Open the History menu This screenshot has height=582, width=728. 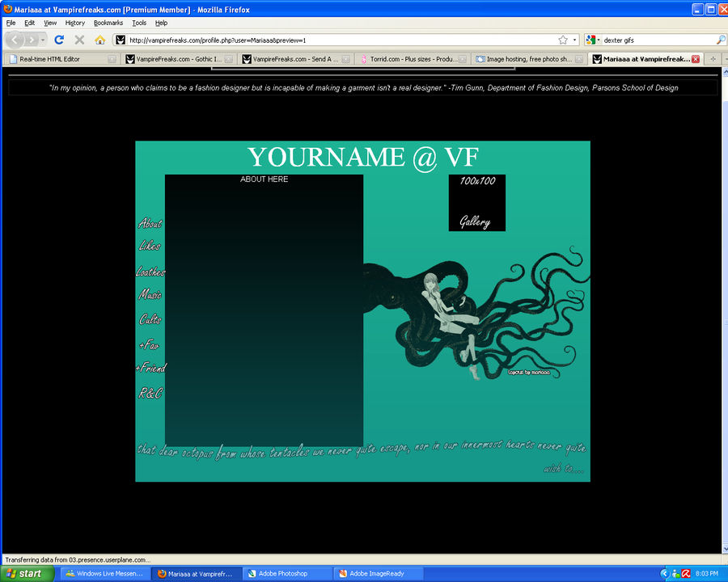point(74,23)
